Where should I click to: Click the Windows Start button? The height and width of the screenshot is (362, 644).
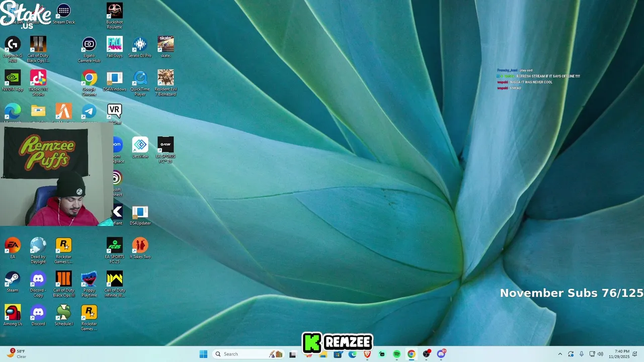point(203,354)
